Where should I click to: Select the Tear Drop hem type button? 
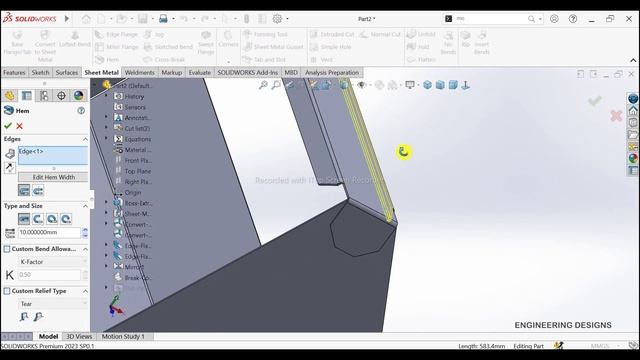[52, 219]
